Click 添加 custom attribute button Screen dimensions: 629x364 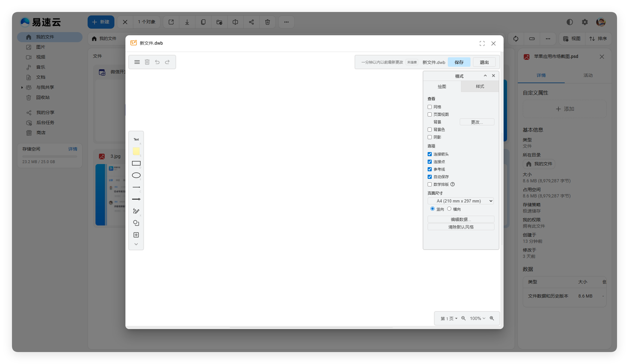(x=565, y=109)
